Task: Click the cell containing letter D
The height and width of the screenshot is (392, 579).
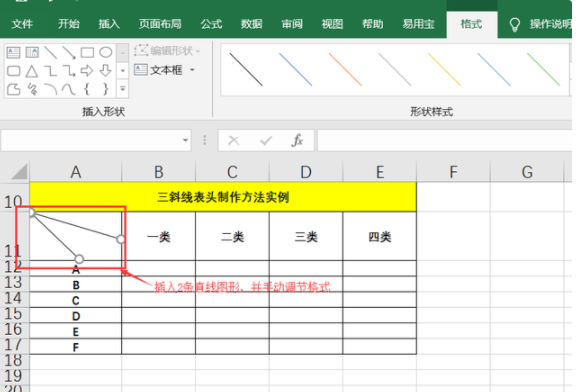Action: (76, 316)
